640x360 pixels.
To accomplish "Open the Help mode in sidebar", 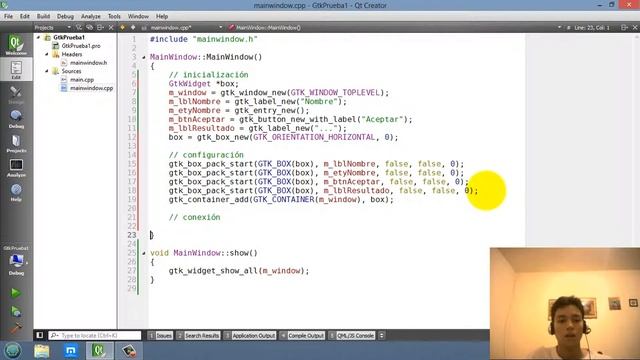I will tap(16, 192).
